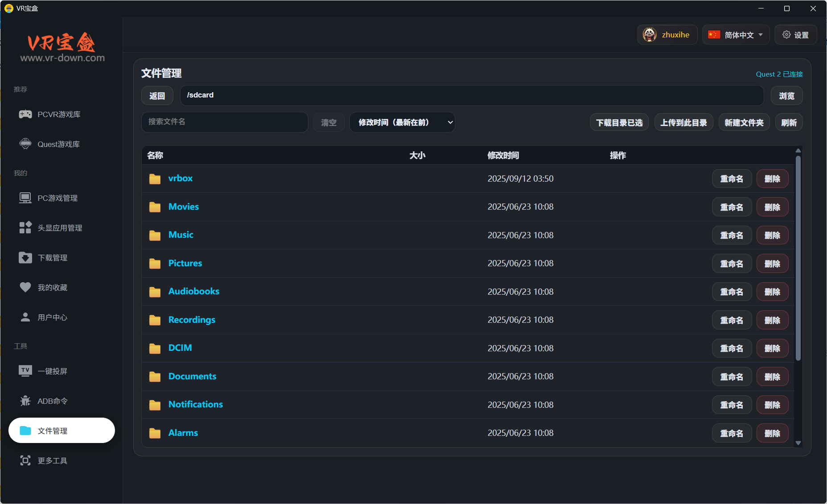Open the 修改时间 sort order dropdown

click(402, 122)
